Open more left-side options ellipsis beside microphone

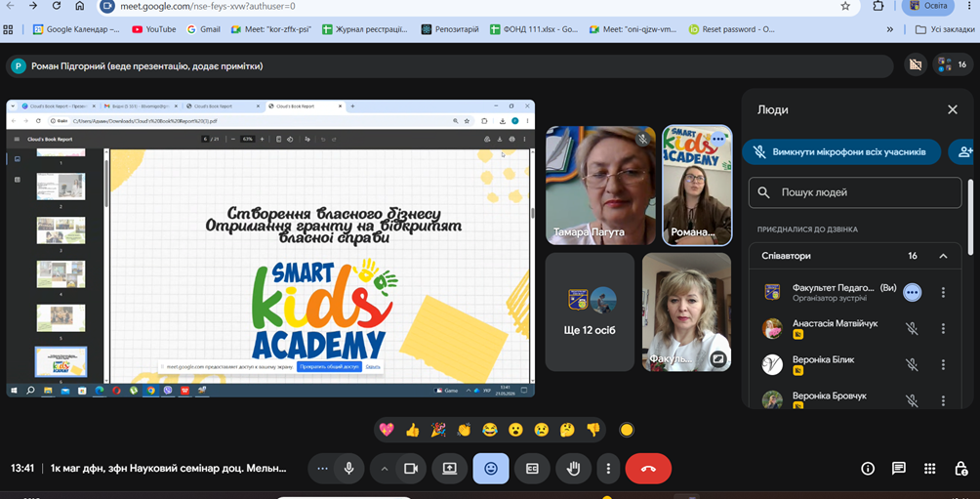(x=322, y=469)
